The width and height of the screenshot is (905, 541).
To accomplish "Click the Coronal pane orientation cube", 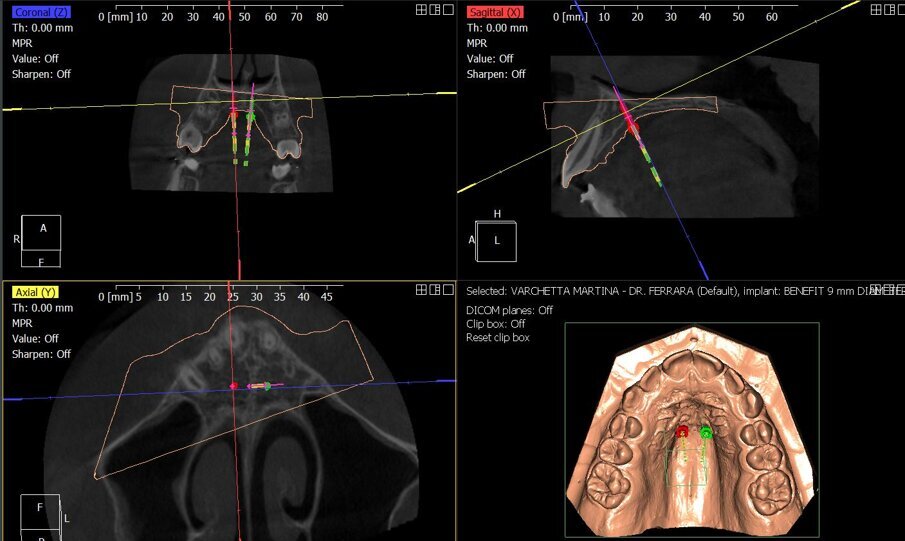I will [x=40, y=241].
